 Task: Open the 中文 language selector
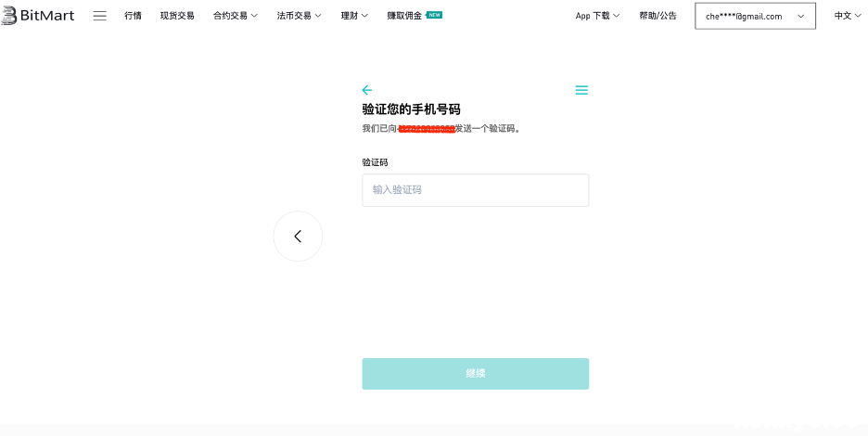848,16
